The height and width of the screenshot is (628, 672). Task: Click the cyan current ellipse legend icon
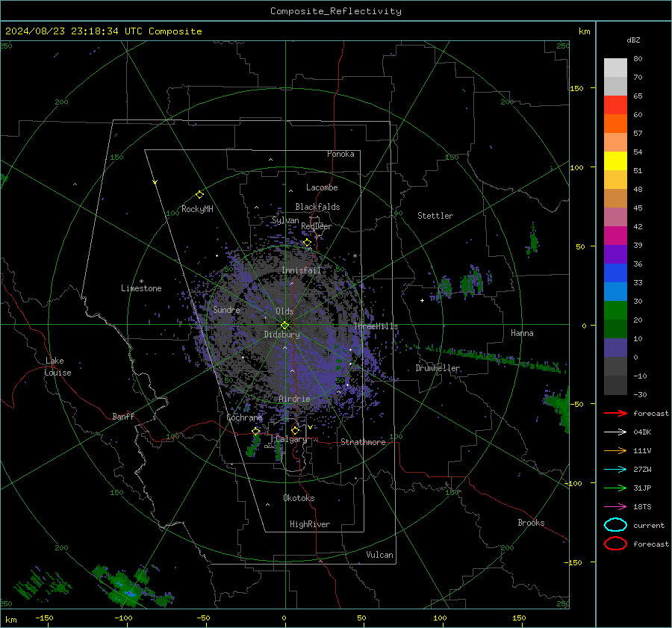tap(615, 525)
